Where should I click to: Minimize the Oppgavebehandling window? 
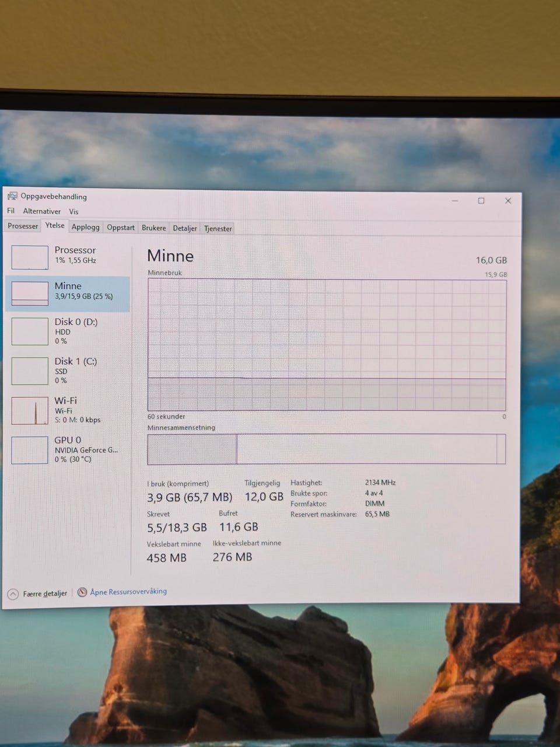click(x=454, y=200)
